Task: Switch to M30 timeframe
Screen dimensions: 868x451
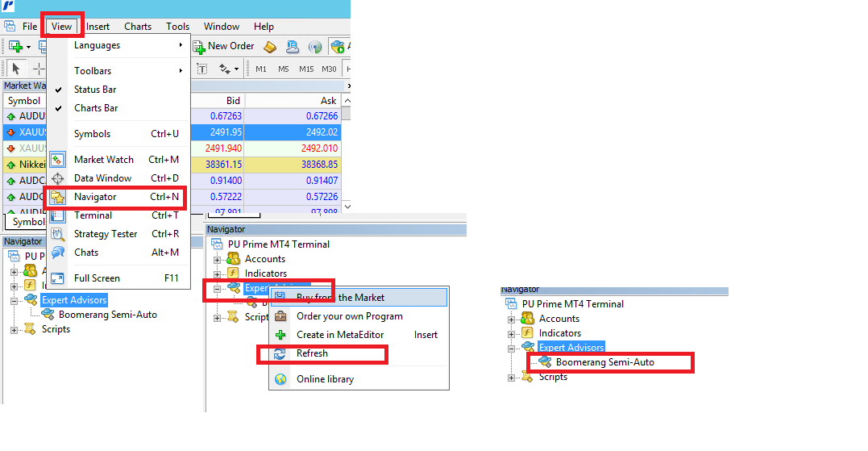Action: (x=329, y=69)
